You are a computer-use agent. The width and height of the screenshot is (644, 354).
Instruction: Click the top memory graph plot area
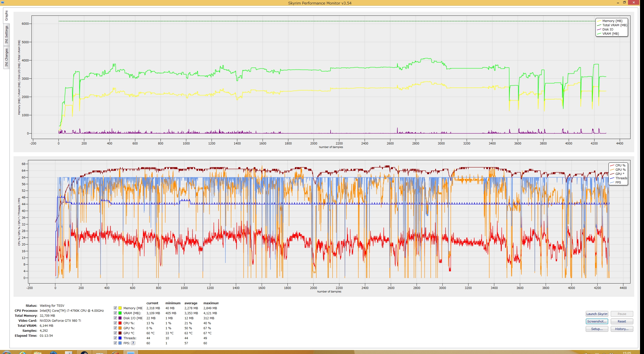[331, 77]
